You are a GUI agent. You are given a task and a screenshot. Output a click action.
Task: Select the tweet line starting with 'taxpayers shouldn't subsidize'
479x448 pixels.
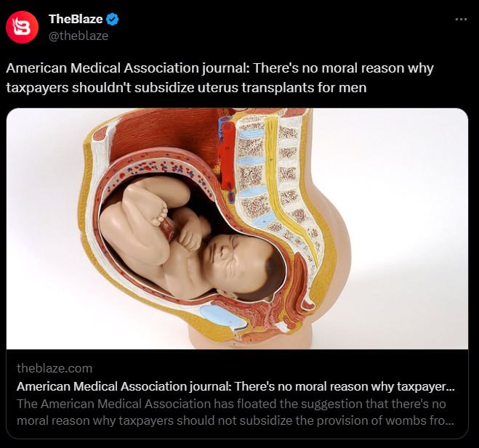[186, 88]
